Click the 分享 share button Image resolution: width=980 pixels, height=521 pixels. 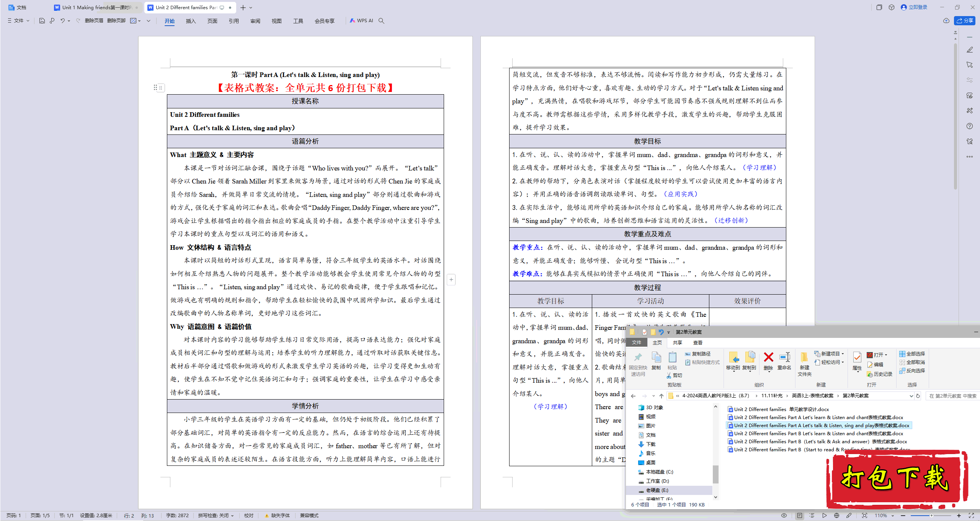point(964,21)
